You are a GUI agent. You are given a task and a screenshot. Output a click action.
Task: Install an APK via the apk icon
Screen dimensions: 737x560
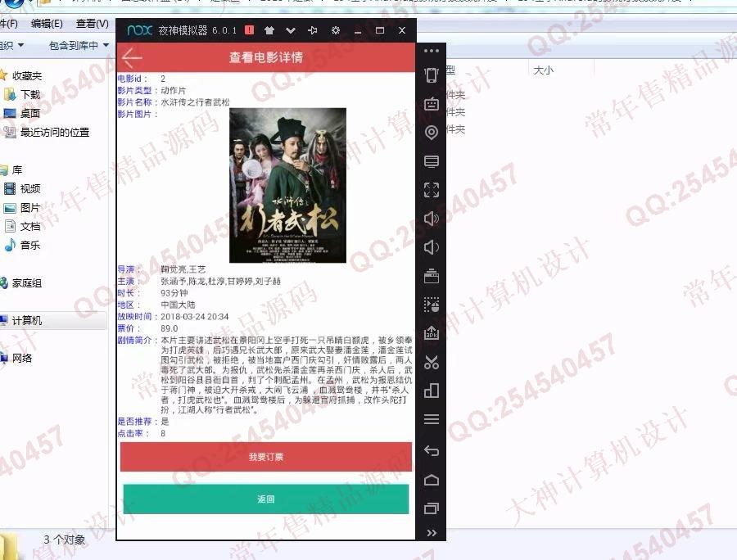pyautogui.click(x=431, y=332)
